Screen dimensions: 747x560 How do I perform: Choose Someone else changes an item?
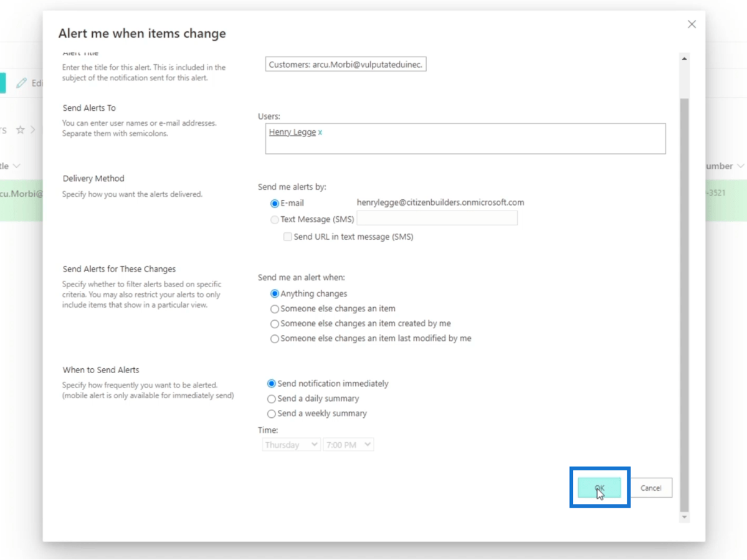[274, 309]
